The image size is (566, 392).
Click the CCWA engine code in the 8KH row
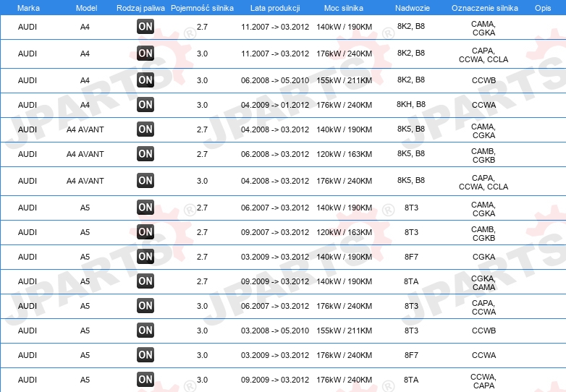(x=483, y=105)
